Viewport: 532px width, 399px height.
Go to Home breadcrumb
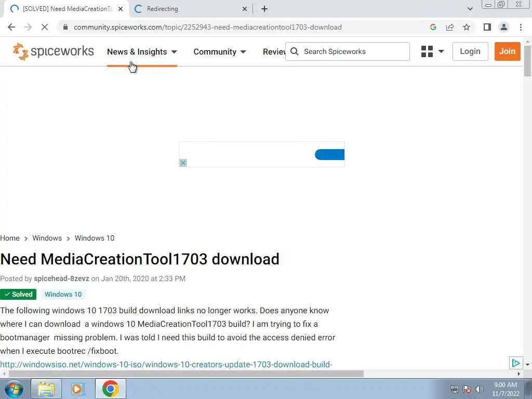pyautogui.click(x=10, y=238)
